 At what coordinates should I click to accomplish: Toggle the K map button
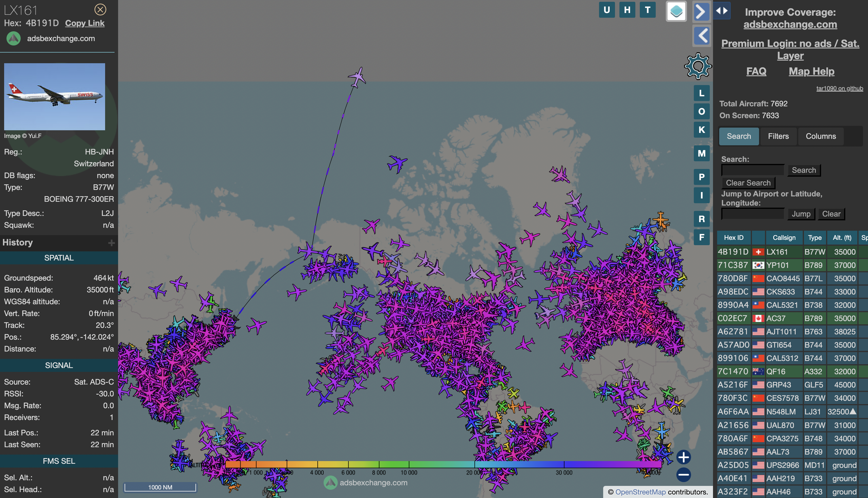(x=701, y=130)
